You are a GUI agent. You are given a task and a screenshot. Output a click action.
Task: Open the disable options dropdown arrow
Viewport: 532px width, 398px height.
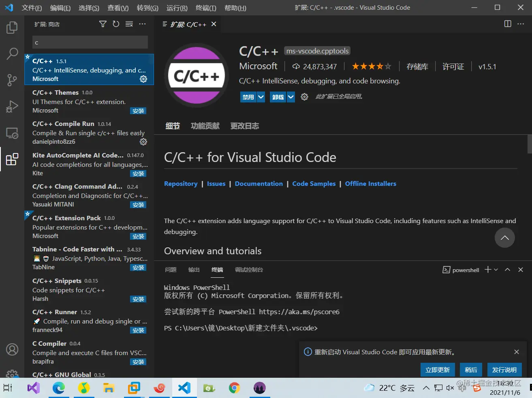[x=261, y=97]
